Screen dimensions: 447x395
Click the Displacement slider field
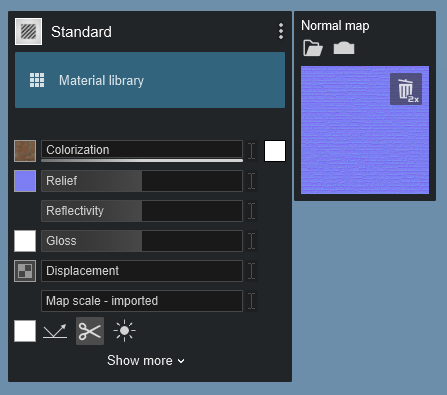coord(142,271)
